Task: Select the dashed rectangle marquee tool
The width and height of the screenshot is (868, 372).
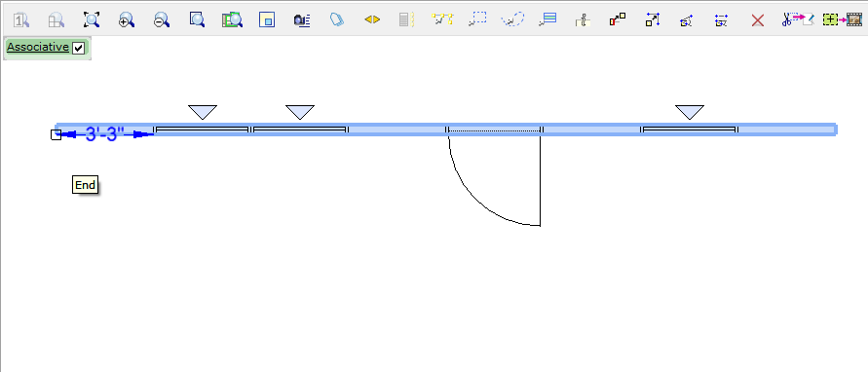Action: pyautogui.click(x=476, y=19)
